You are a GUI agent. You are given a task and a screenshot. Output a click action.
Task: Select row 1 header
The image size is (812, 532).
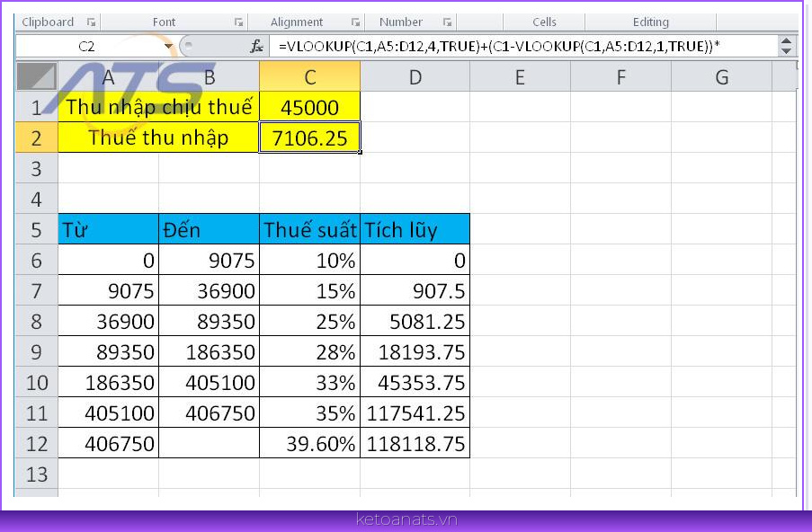click(36, 107)
